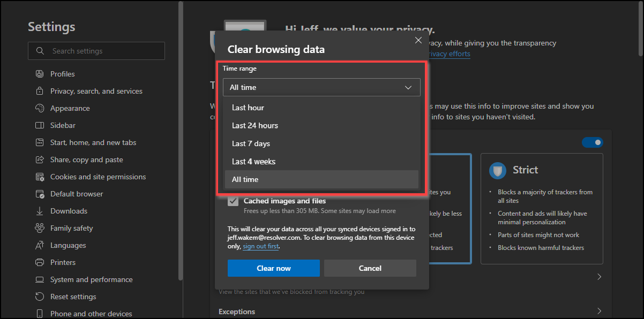Screen dimensions: 644x319
Task: Click the Languages icon
Action: pyautogui.click(x=39, y=245)
